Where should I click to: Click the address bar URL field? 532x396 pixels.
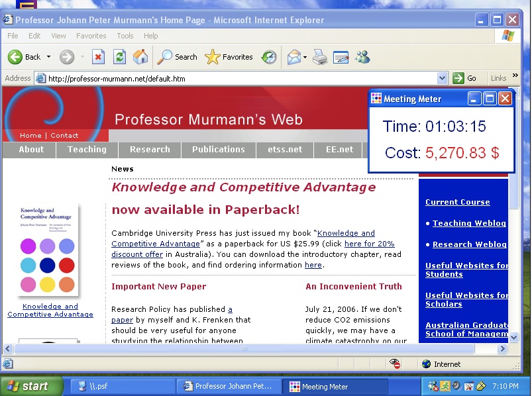[x=242, y=79]
